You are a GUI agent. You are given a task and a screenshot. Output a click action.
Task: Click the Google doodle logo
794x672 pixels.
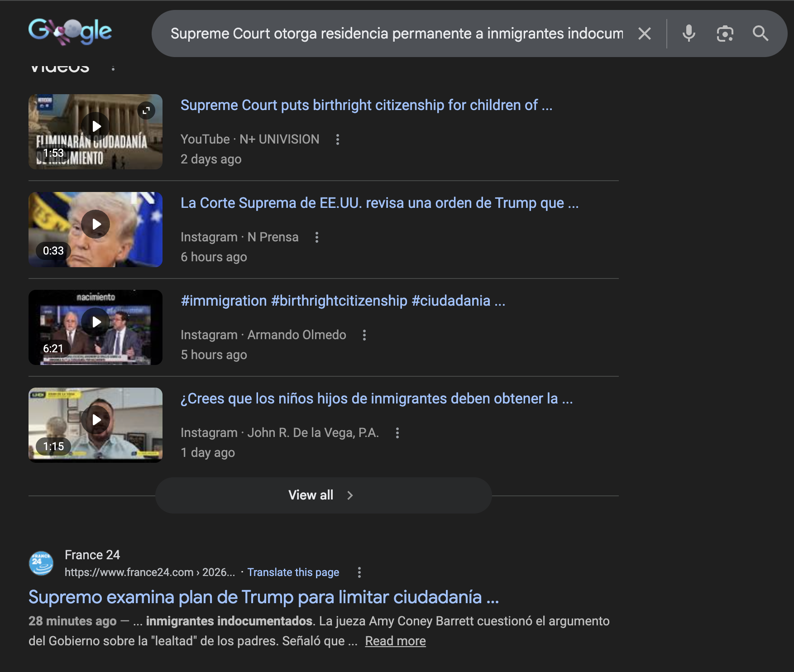click(x=70, y=32)
